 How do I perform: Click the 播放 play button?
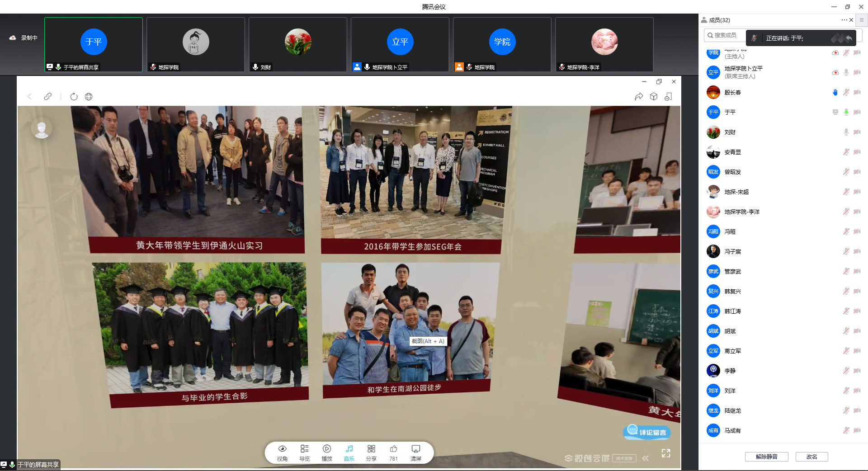tap(326, 452)
